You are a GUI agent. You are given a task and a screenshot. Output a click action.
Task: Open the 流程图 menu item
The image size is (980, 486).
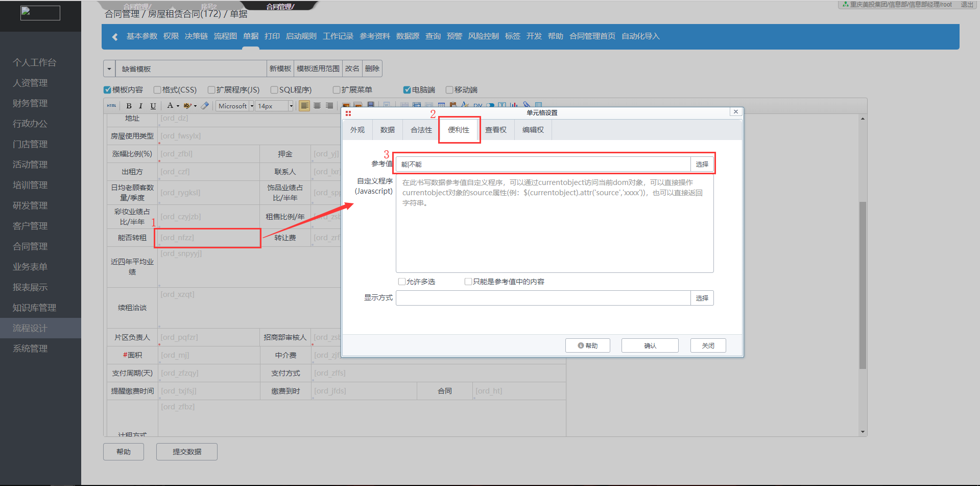(x=225, y=36)
